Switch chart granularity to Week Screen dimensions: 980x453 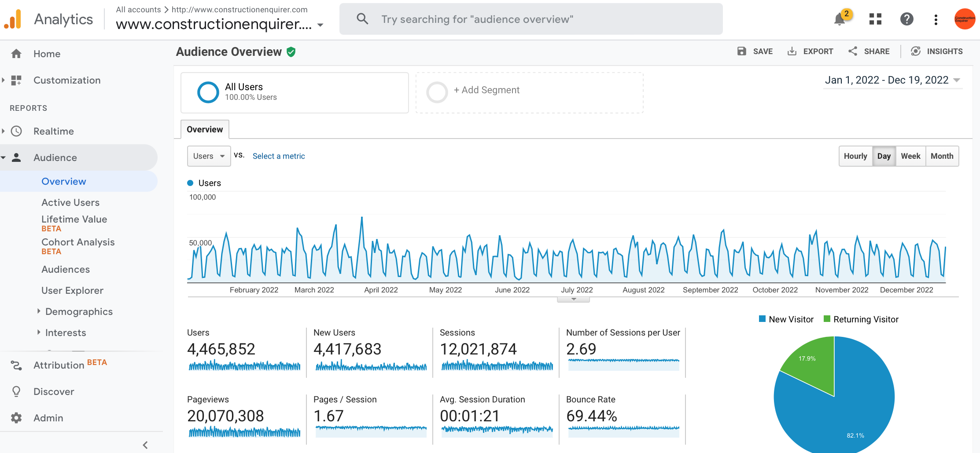[910, 156]
